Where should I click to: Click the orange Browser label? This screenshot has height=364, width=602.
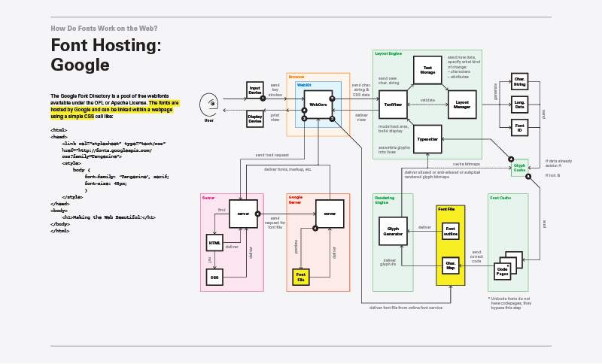(x=296, y=77)
